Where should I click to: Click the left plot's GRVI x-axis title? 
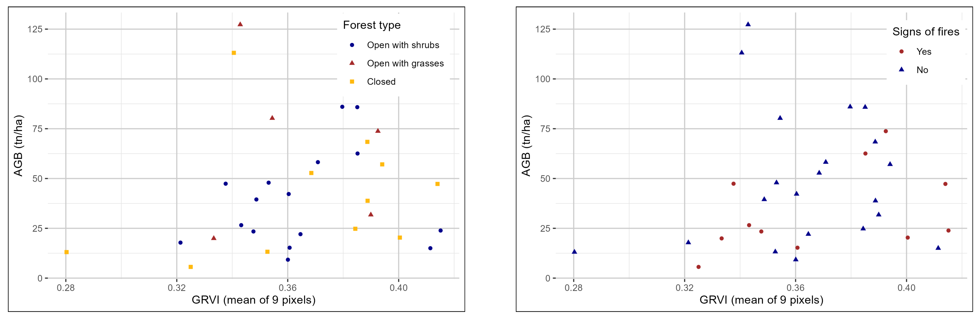pyautogui.click(x=253, y=300)
